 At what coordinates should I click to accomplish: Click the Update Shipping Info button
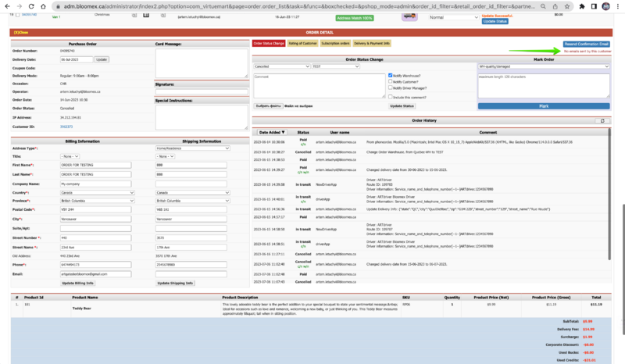tap(175, 283)
